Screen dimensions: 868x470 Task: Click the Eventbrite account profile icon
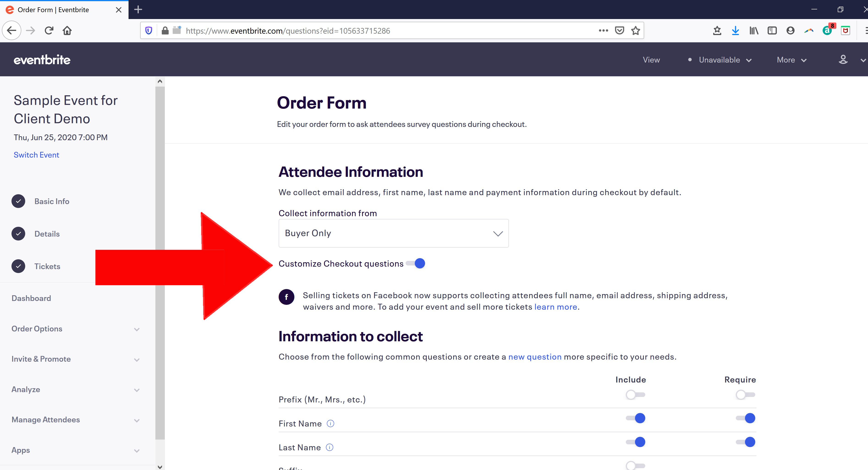pyautogui.click(x=843, y=60)
